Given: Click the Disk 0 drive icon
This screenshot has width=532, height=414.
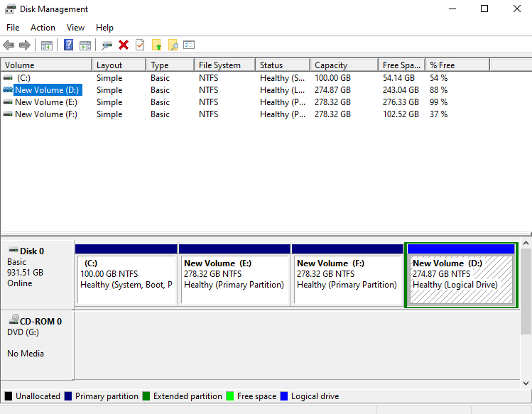Looking at the screenshot, I should [x=13, y=251].
